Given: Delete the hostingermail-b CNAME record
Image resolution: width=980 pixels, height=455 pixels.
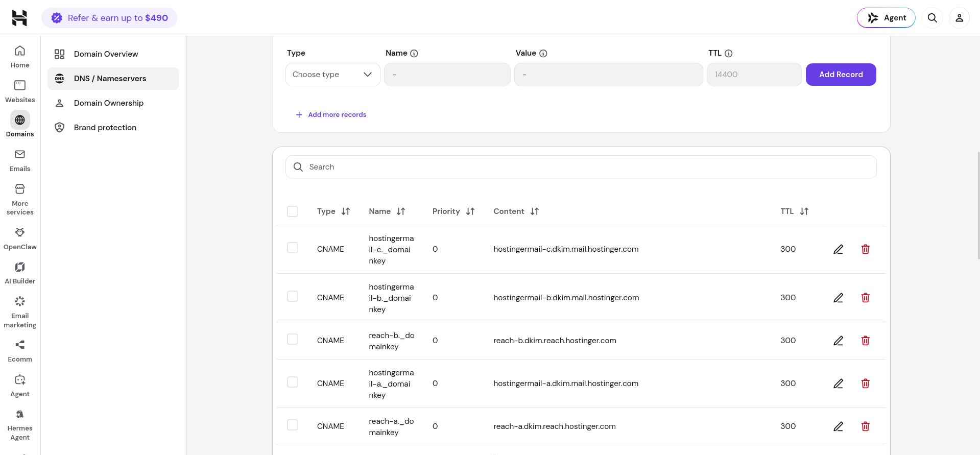Looking at the screenshot, I should pos(865,298).
